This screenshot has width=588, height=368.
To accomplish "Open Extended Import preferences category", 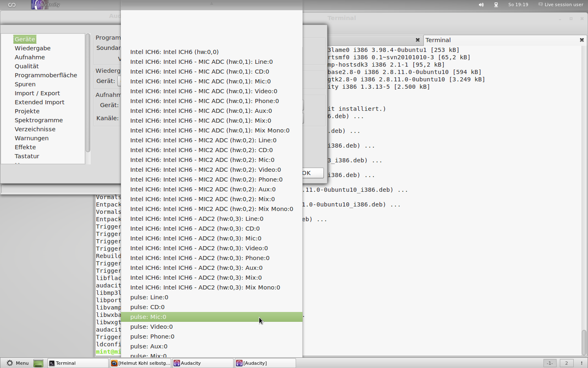I will [40, 102].
